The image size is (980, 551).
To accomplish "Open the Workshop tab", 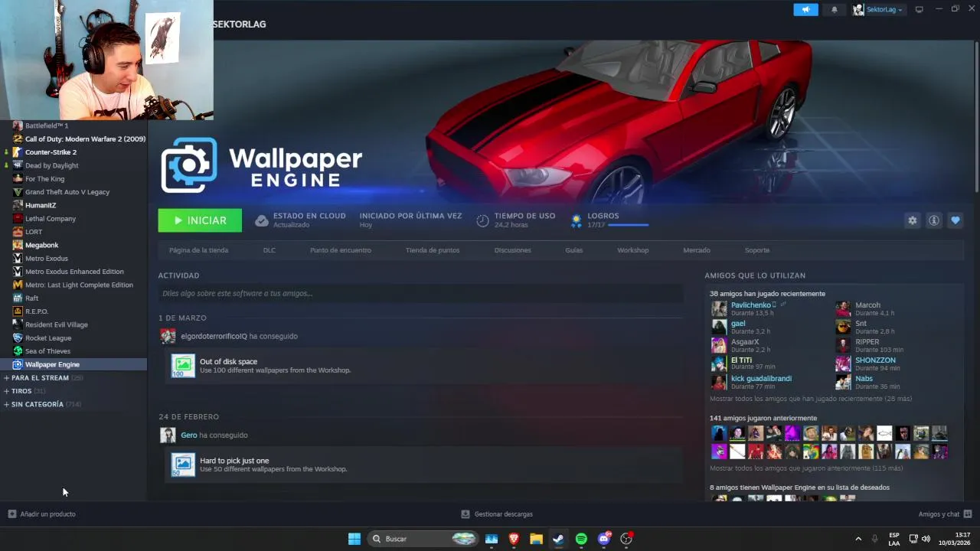I will coord(633,250).
